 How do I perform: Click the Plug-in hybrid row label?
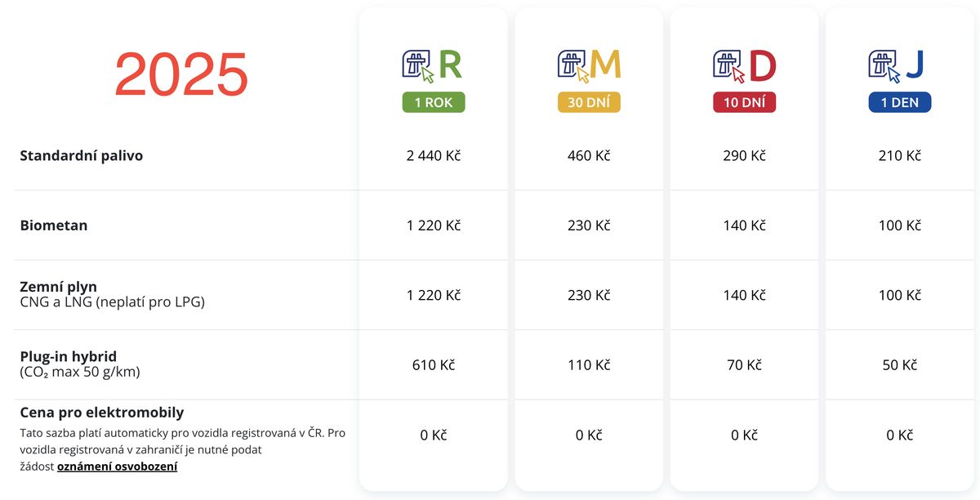(68, 356)
